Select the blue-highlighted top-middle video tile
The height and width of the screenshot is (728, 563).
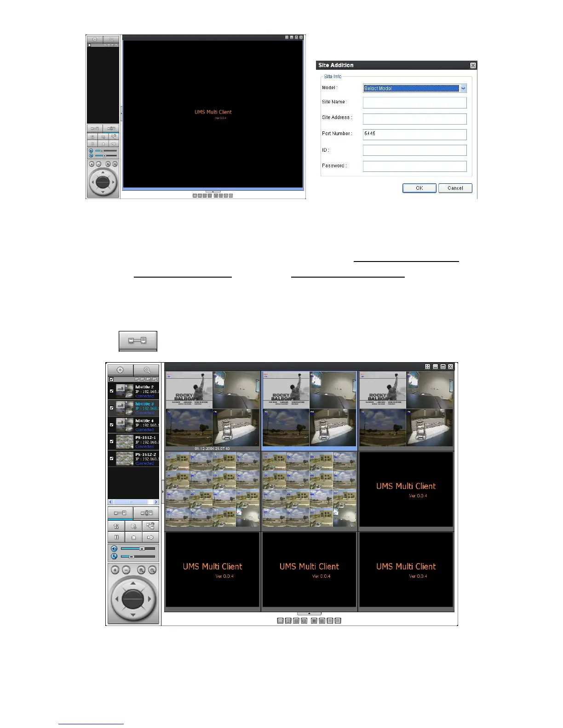(309, 410)
